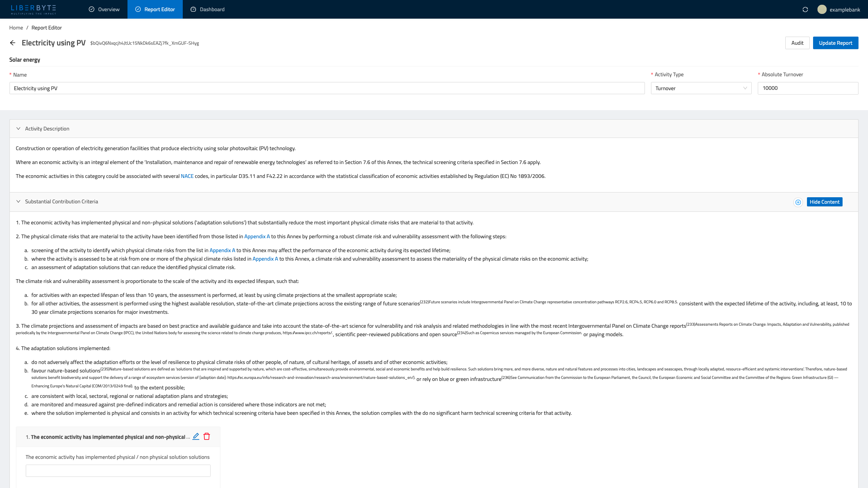Open Appendix A link in screening step a
868x488 pixels.
coord(222,250)
